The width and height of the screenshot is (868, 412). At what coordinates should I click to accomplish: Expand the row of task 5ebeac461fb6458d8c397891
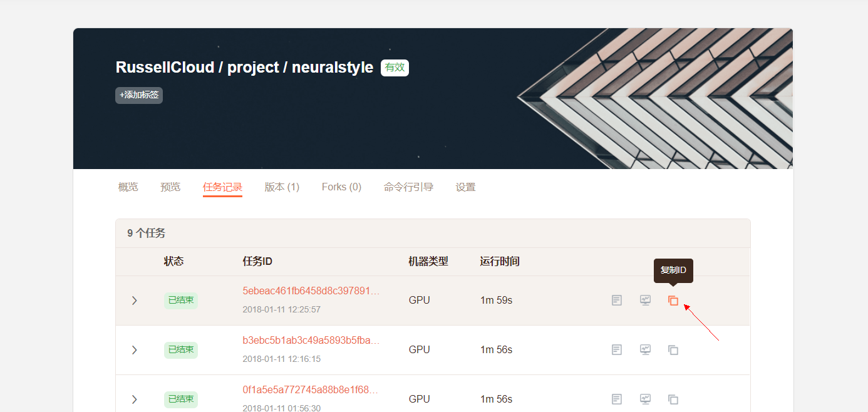pyautogui.click(x=134, y=301)
